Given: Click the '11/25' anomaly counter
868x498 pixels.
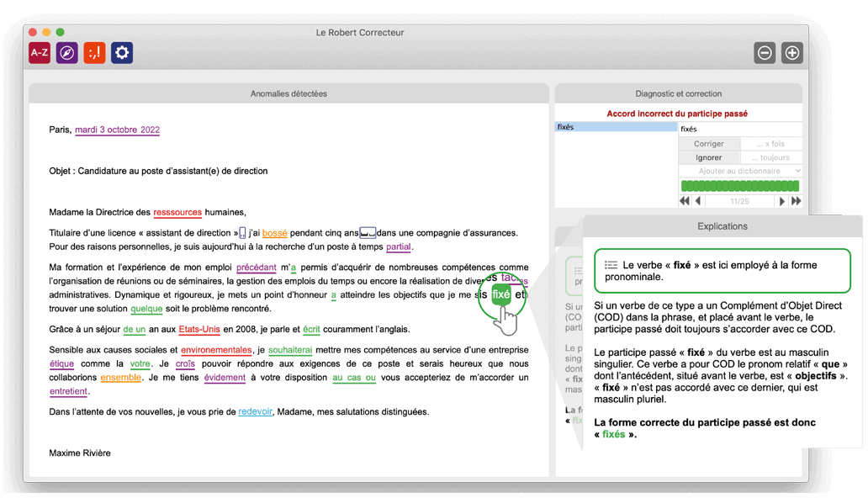Looking at the screenshot, I should click(x=739, y=201).
